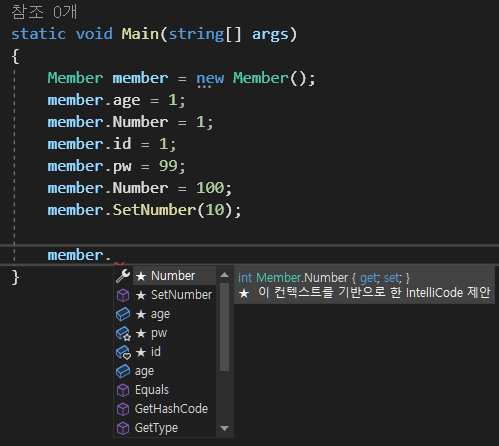Click the completion list scroll-up arrow
Viewport: 499px width, 446px height.
[225, 275]
